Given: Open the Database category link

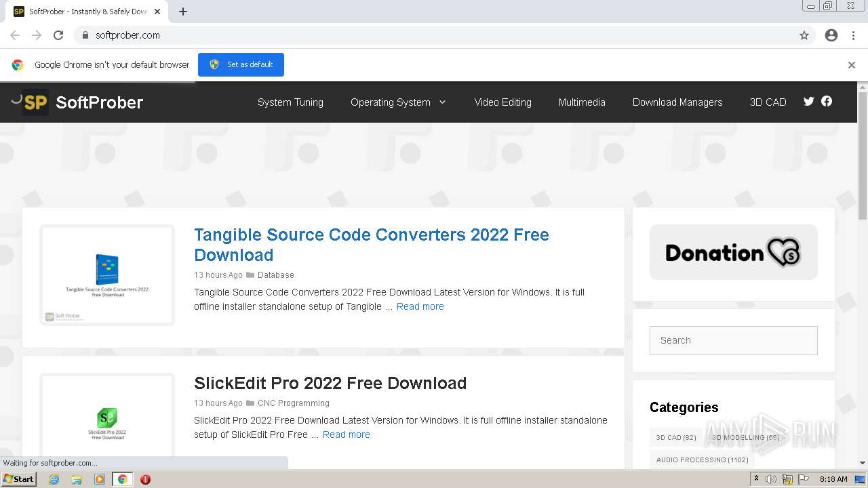Looking at the screenshot, I should click(275, 275).
